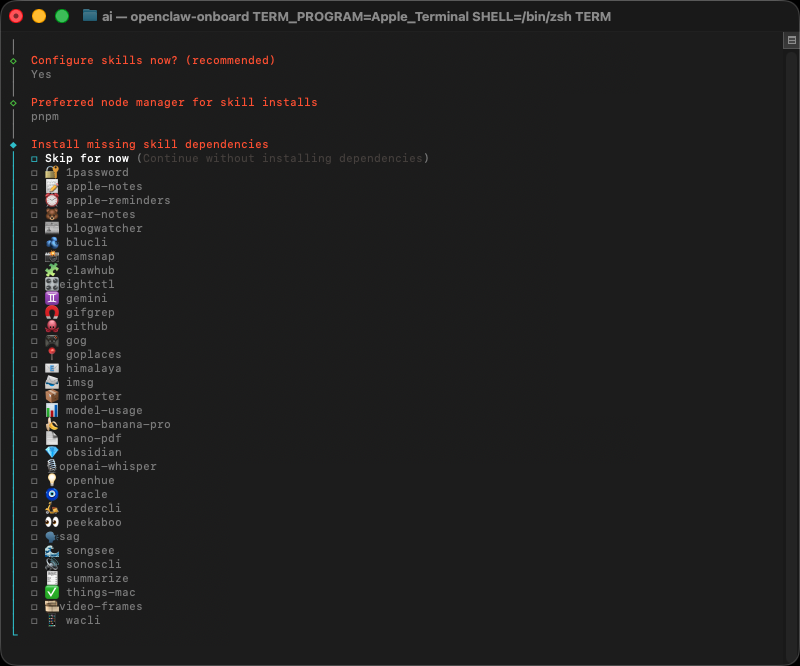Click the light bulb icon for openhue
The image size is (800, 666).
coord(52,480)
